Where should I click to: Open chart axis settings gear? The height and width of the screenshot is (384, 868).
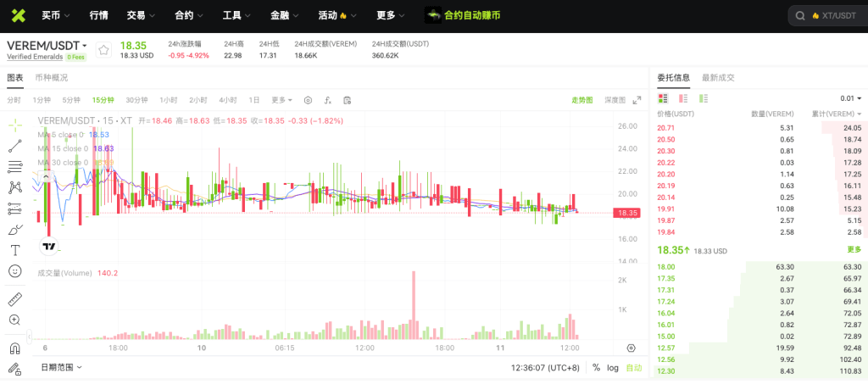point(631,348)
